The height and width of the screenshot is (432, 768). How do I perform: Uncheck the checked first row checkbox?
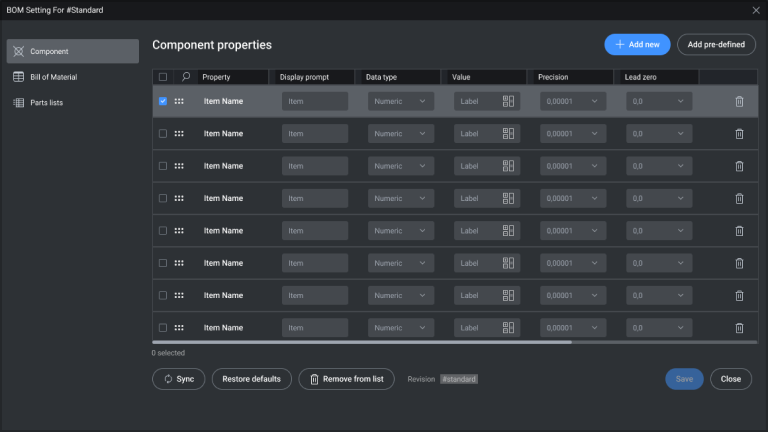tap(163, 101)
